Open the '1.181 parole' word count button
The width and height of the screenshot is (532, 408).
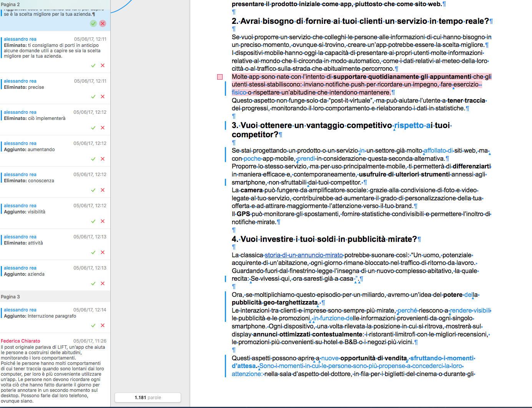(148, 398)
